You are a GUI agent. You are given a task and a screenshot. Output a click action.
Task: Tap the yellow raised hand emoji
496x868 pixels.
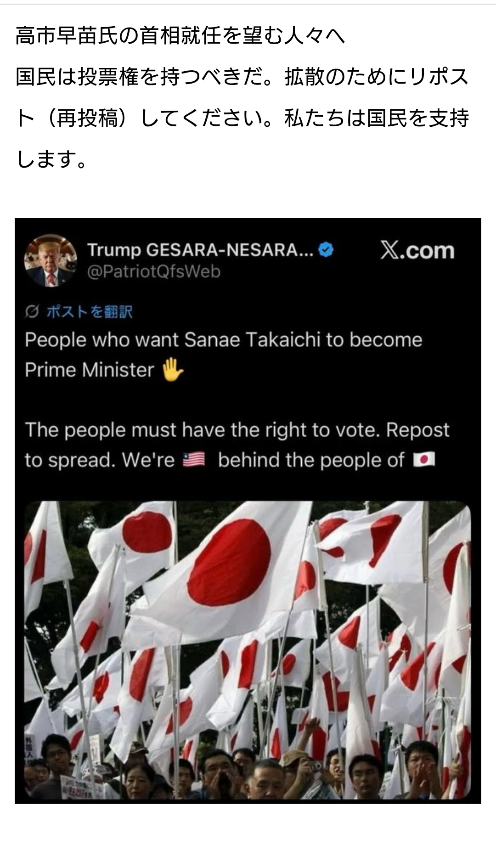(x=173, y=370)
